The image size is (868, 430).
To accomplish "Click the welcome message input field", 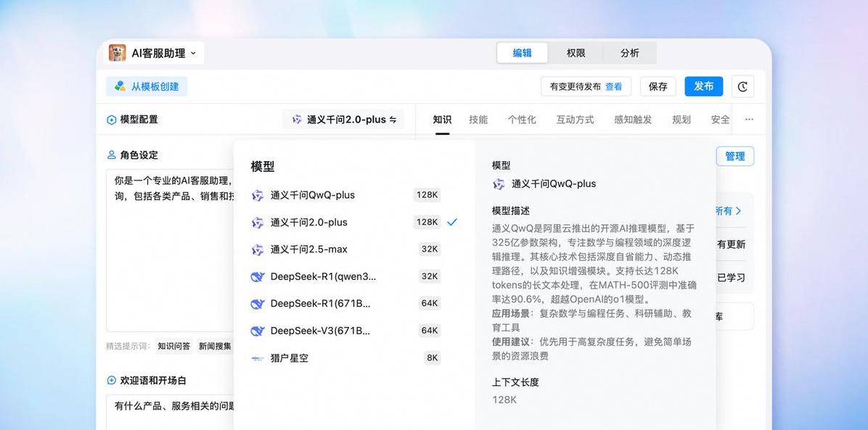I will pyautogui.click(x=171, y=412).
